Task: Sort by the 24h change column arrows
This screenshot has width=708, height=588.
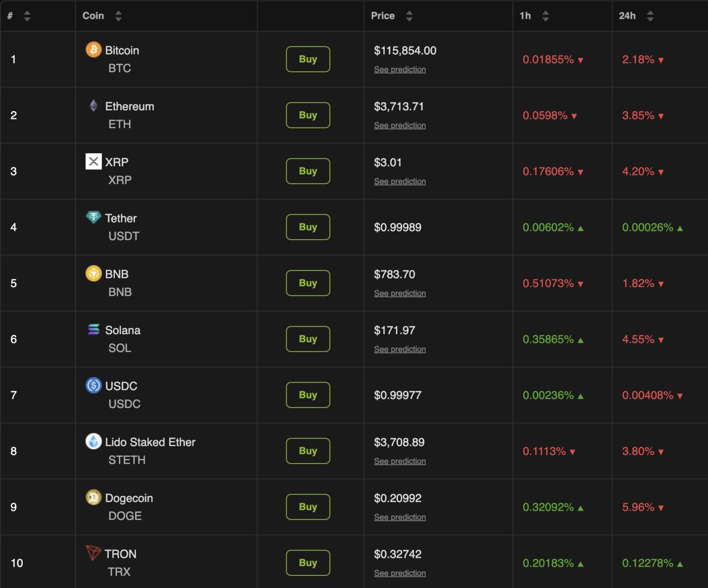Action: pos(650,16)
